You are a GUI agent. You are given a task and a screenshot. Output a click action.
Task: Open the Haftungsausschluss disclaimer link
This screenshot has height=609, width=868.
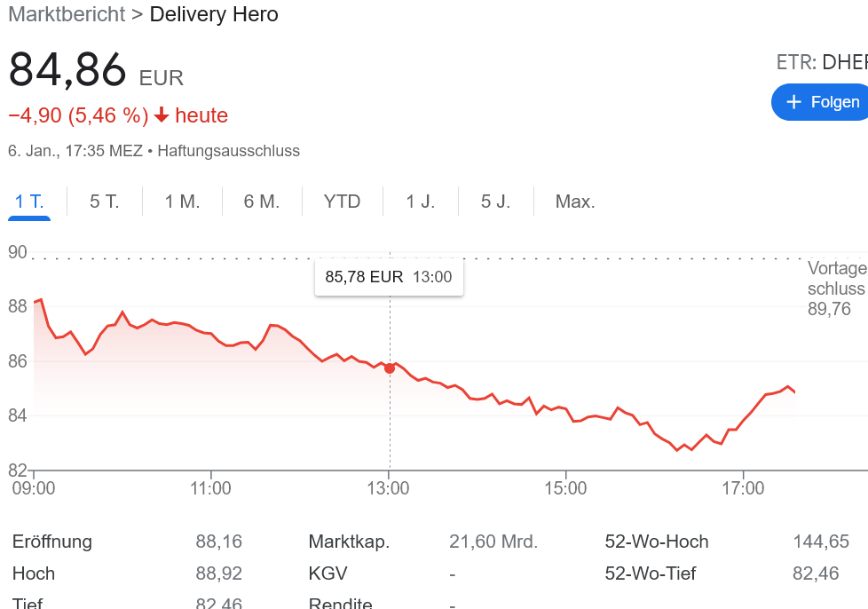229,151
